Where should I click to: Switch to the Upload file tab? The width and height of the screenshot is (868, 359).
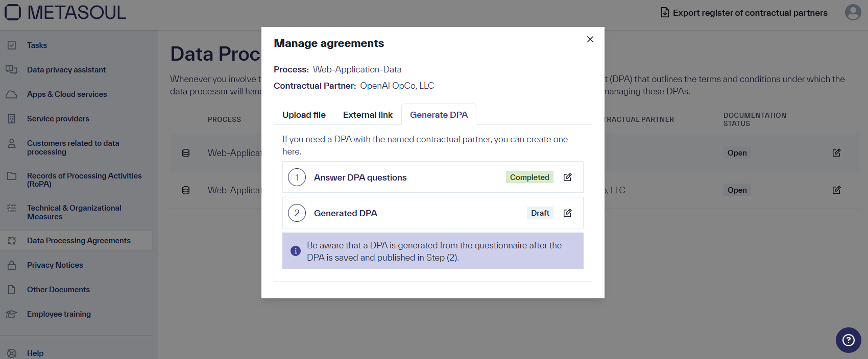[304, 115]
